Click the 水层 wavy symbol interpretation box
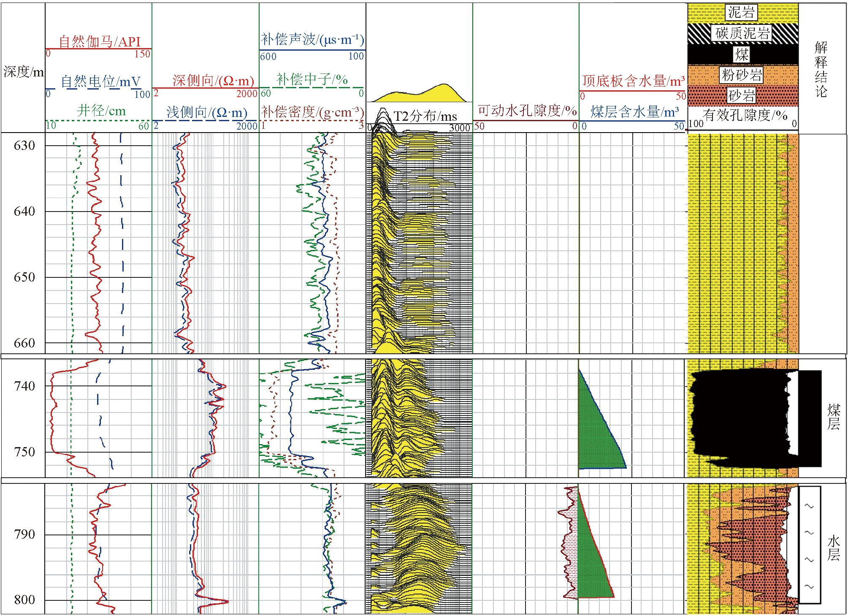The image size is (848, 616). (x=809, y=545)
